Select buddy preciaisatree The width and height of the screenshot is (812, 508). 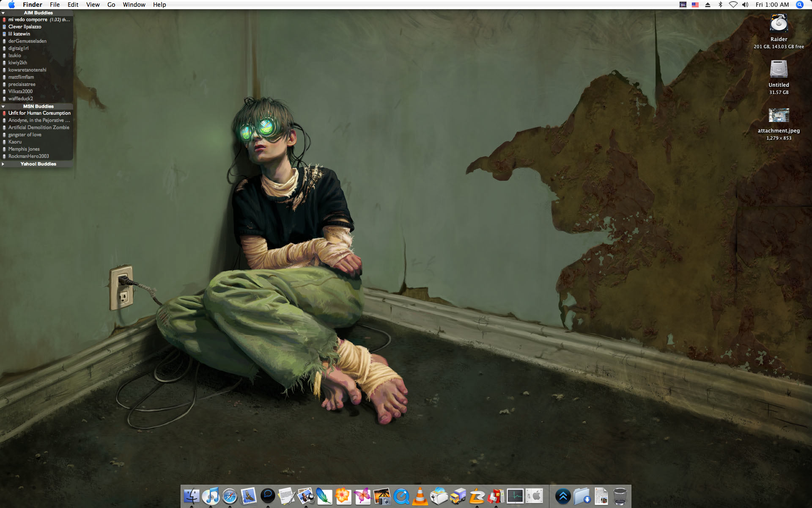pyautogui.click(x=37, y=85)
